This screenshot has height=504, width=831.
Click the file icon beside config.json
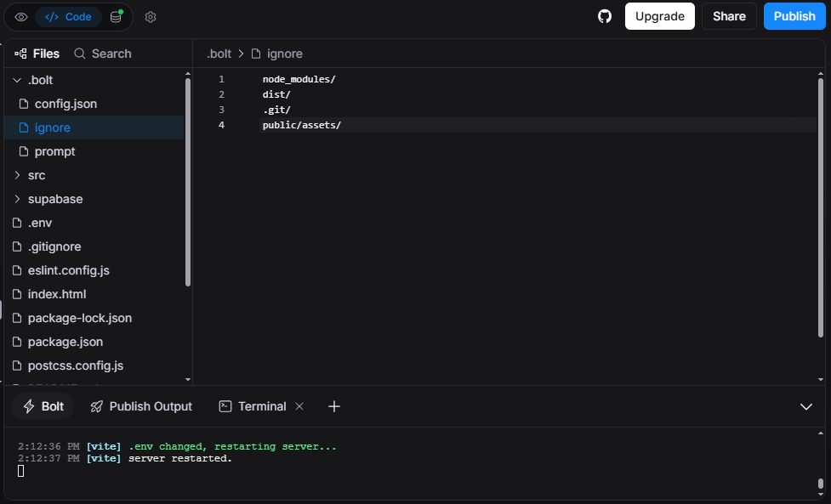pos(24,104)
